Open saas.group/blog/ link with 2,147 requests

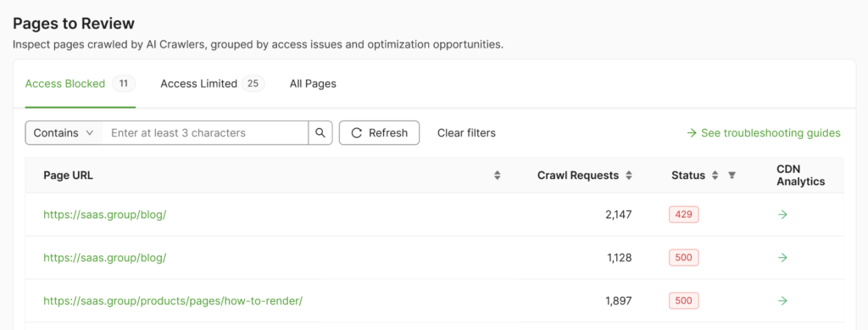click(x=104, y=215)
